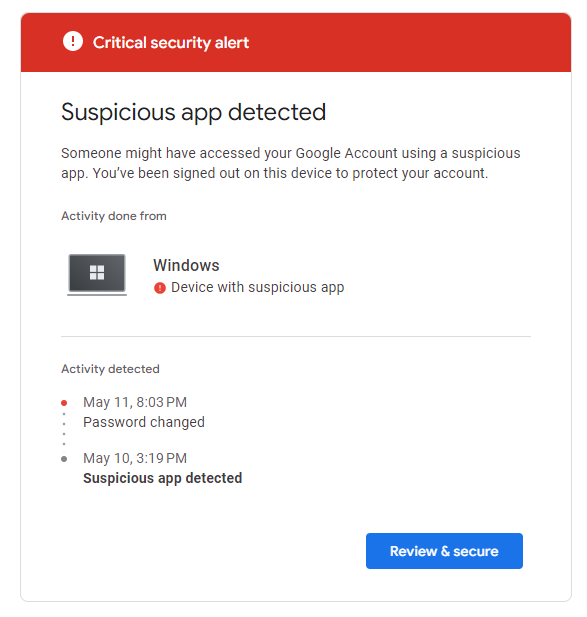Click the May 10, 3:19 PM timestamp

135,458
